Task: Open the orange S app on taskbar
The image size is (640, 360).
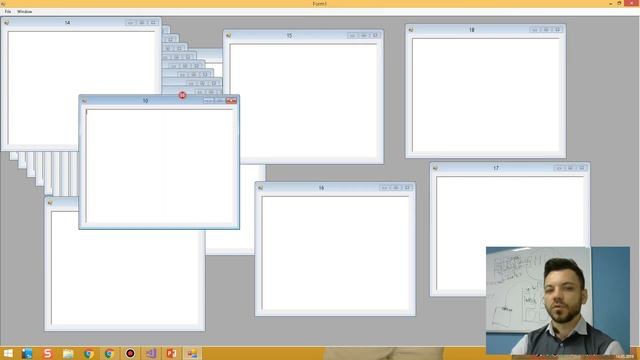Action: pyautogui.click(x=47, y=353)
